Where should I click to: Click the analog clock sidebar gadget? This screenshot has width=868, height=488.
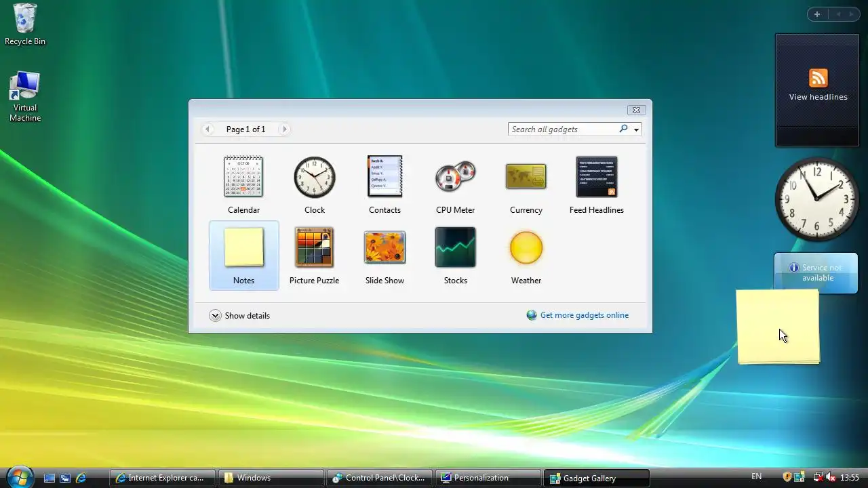817,199
